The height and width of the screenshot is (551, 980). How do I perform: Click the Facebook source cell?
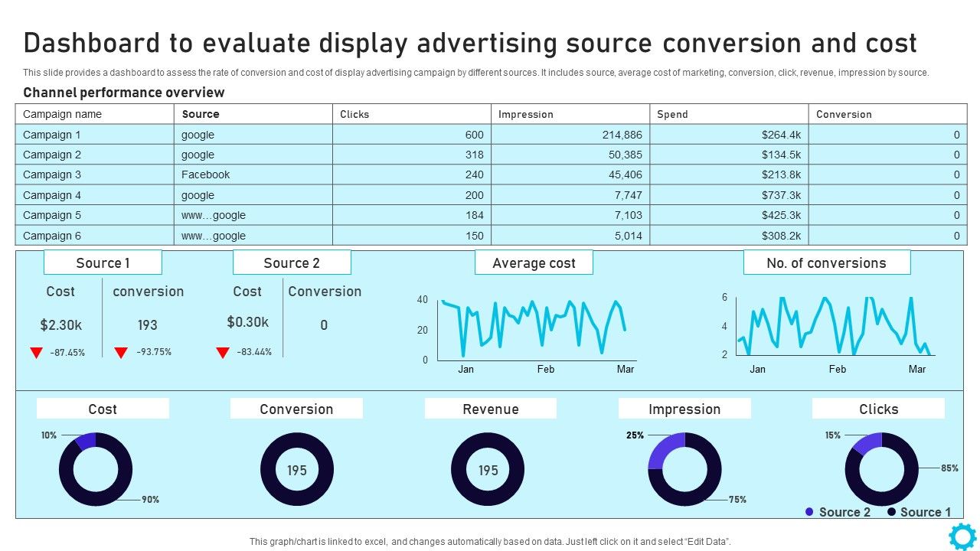(253, 174)
